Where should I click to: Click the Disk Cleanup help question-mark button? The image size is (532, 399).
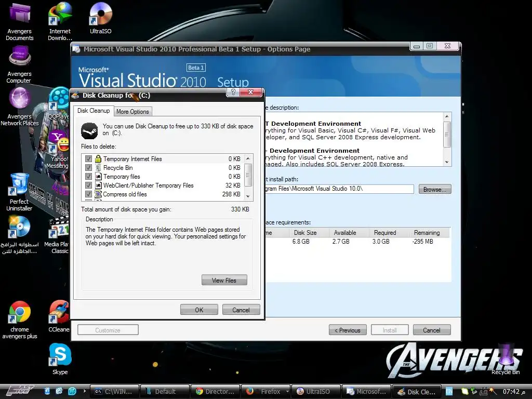[233, 92]
